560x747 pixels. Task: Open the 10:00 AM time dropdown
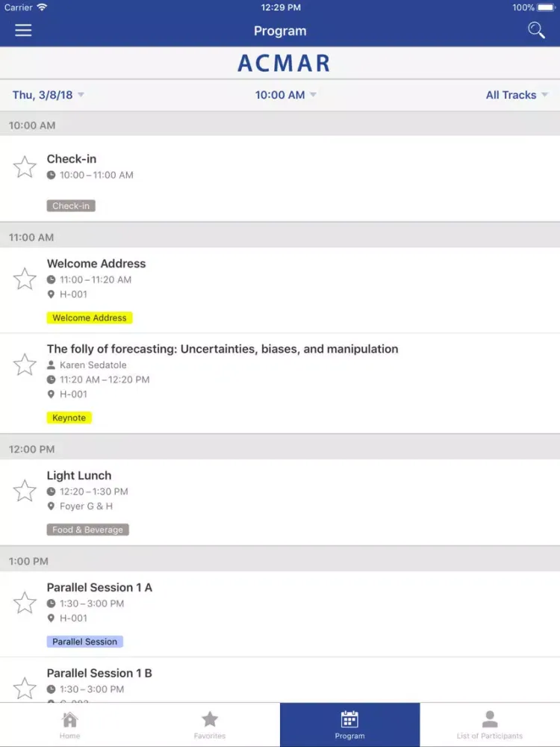[x=285, y=95]
